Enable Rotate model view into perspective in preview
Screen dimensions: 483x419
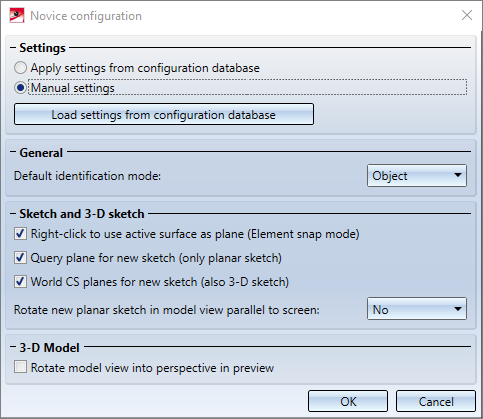20,367
